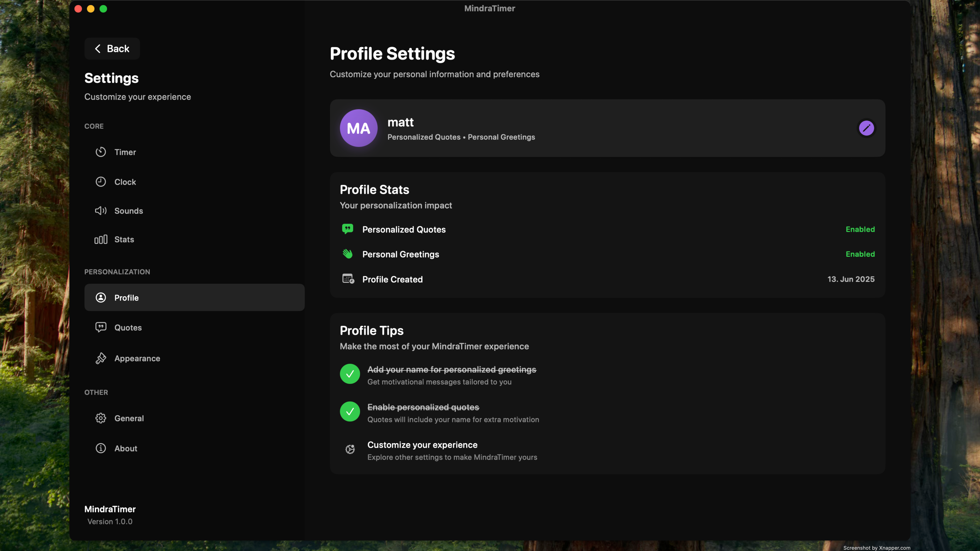Click the checkmark for personalized greetings tip
980x551 pixels.
[x=350, y=374]
